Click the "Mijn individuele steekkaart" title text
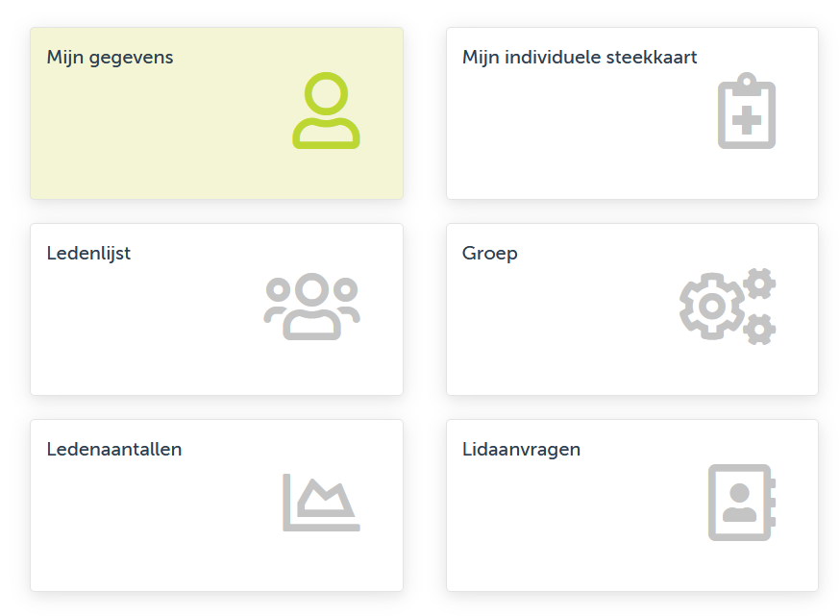 (x=580, y=58)
